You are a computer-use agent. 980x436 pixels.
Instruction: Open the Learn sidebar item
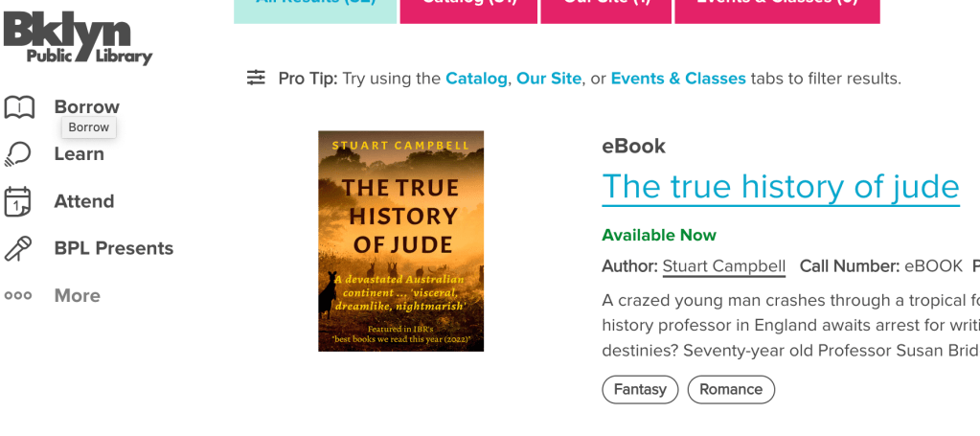click(x=79, y=153)
